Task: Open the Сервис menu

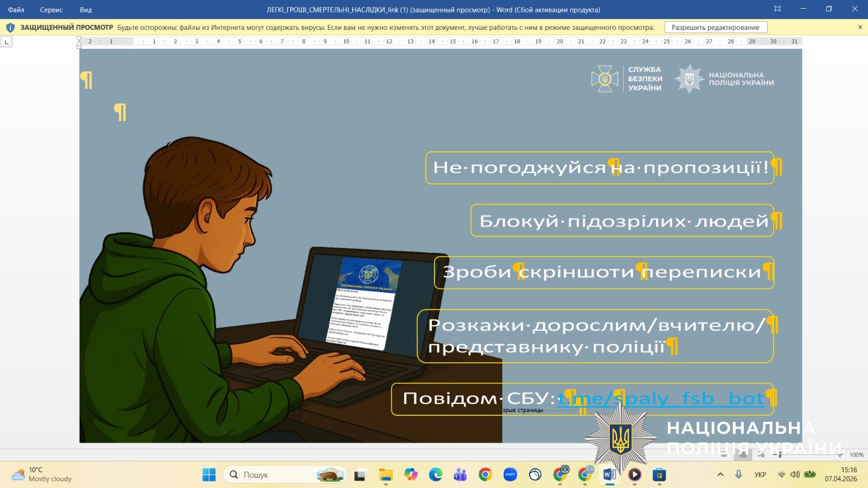Action: [x=52, y=10]
